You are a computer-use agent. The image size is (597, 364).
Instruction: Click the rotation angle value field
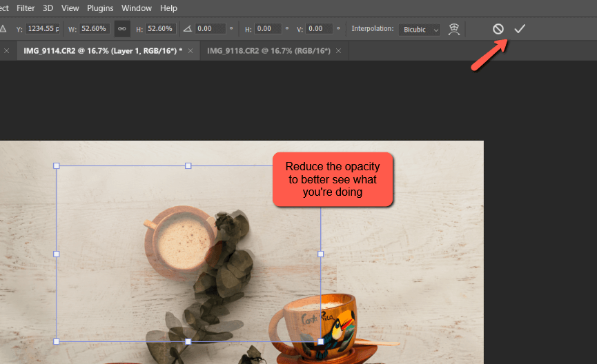pos(210,29)
